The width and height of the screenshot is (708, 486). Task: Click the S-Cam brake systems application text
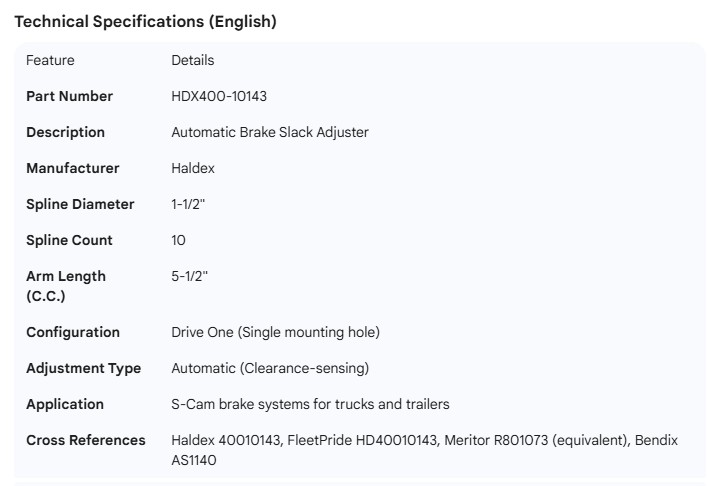(x=310, y=404)
